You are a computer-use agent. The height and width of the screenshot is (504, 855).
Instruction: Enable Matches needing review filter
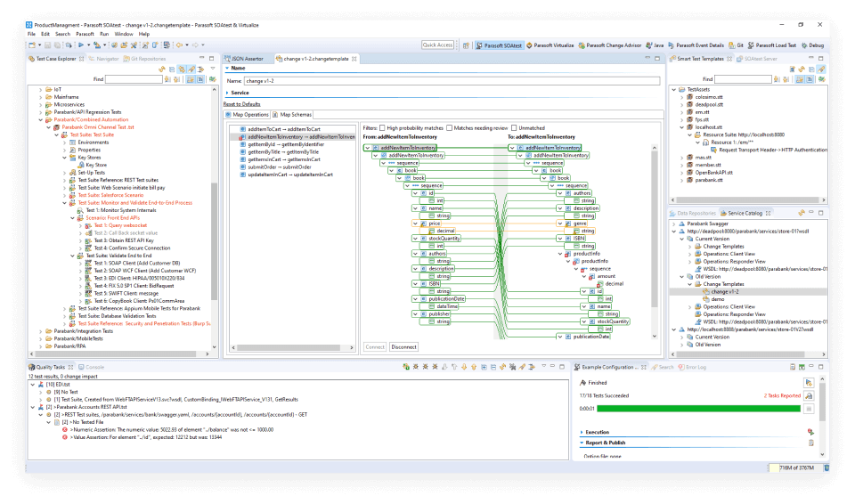tap(449, 128)
